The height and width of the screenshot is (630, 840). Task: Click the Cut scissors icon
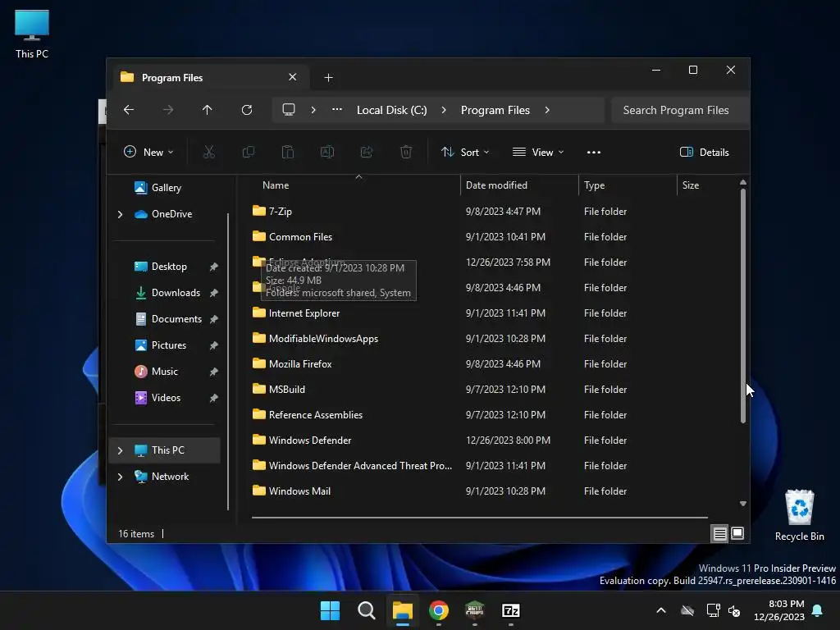click(x=209, y=152)
